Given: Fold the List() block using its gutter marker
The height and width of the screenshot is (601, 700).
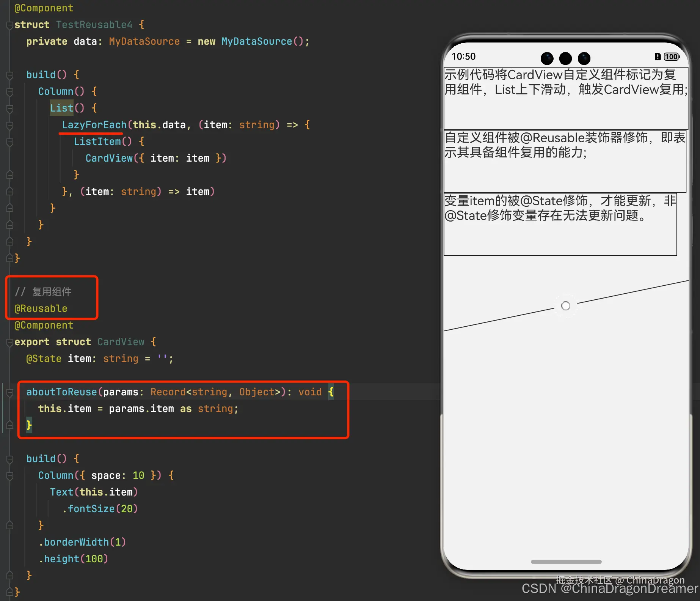Looking at the screenshot, I should coord(10,109).
